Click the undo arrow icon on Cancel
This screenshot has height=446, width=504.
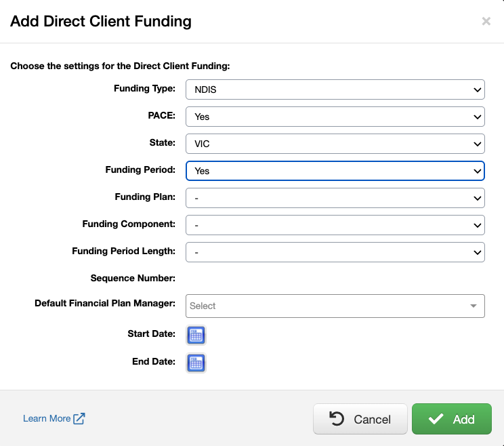pos(337,419)
